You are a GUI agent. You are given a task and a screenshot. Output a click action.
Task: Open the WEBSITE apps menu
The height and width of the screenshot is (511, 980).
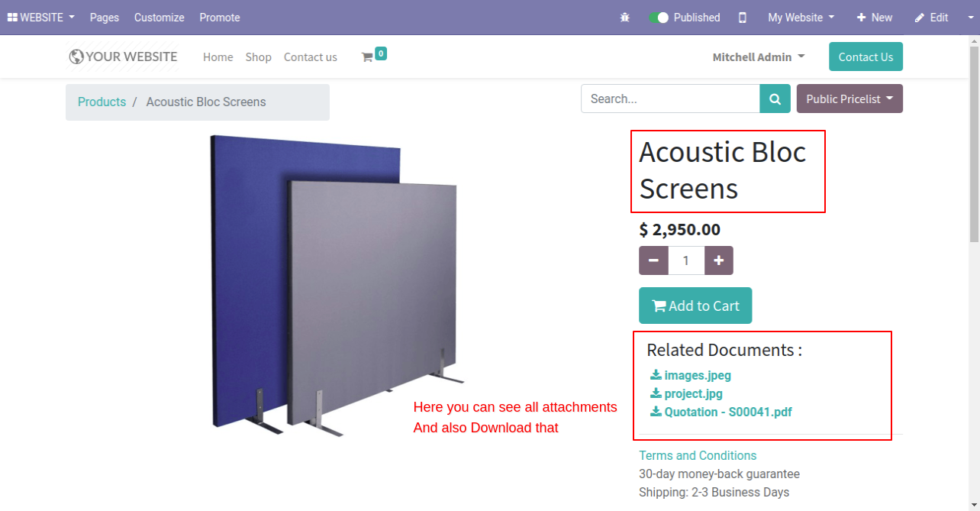click(40, 18)
